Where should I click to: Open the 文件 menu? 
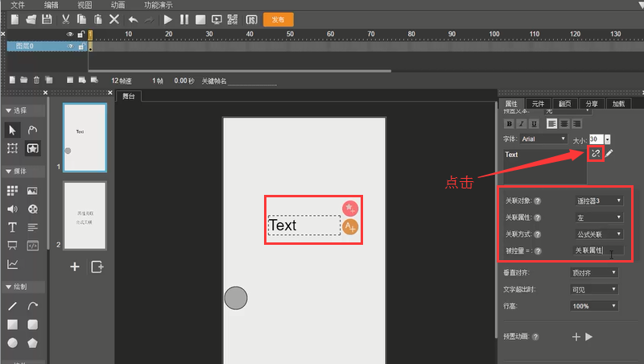[18, 5]
